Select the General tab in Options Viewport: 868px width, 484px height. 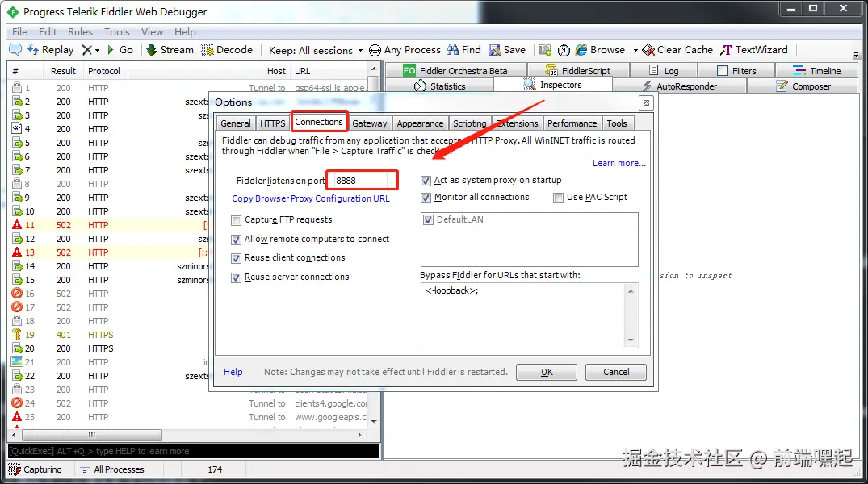[x=236, y=123]
